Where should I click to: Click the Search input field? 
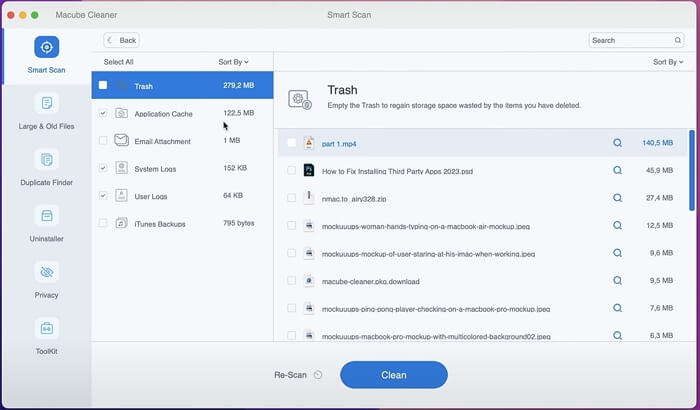coord(636,40)
